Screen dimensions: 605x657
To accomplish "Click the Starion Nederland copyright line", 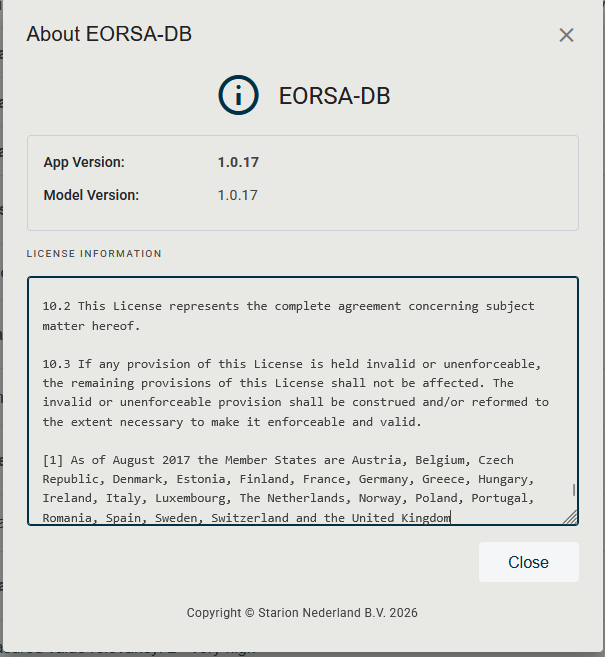I will pyautogui.click(x=302, y=613).
